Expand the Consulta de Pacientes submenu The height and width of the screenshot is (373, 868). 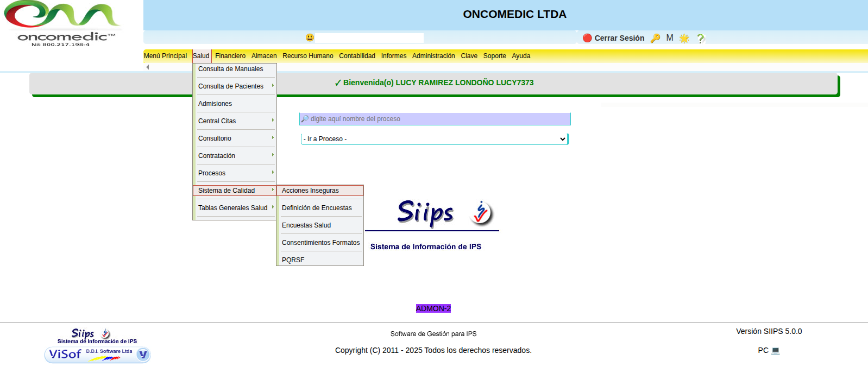(235, 86)
